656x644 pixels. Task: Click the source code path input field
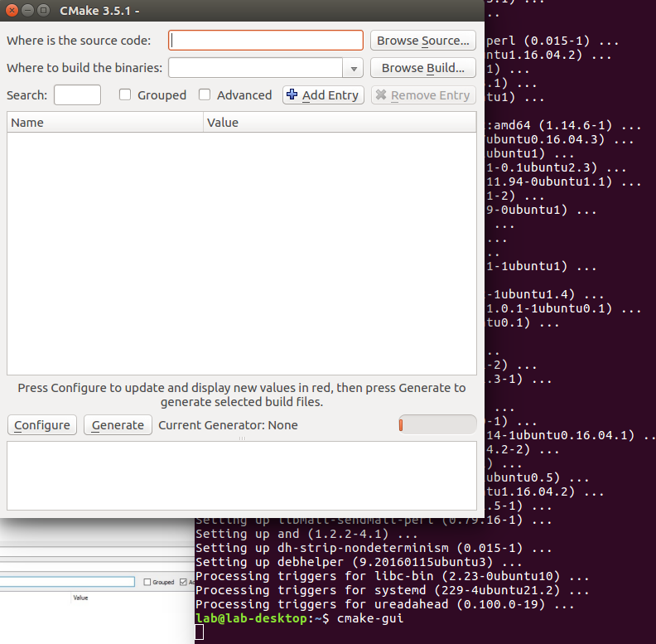tap(266, 40)
